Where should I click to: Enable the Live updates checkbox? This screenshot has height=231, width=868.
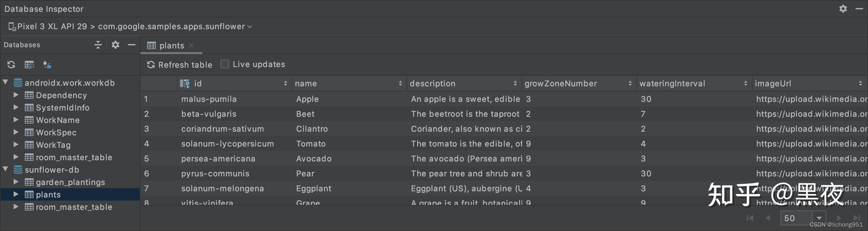pyautogui.click(x=224, y=64)
